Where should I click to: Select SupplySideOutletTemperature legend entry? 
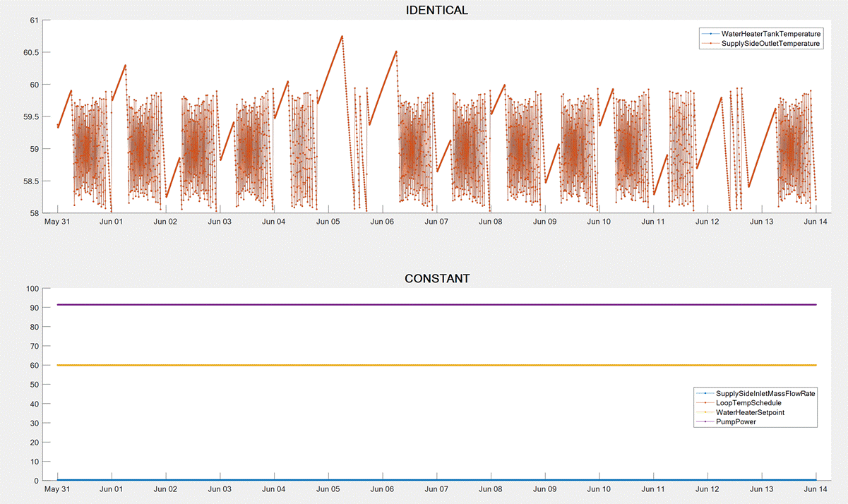point(760,44)
